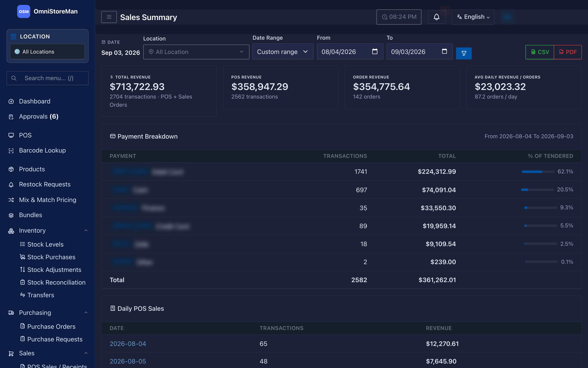Image resolution: width=588 pixels, height=368 pixels.
Task: Open the notifications bell
Action: coord(436,17)
